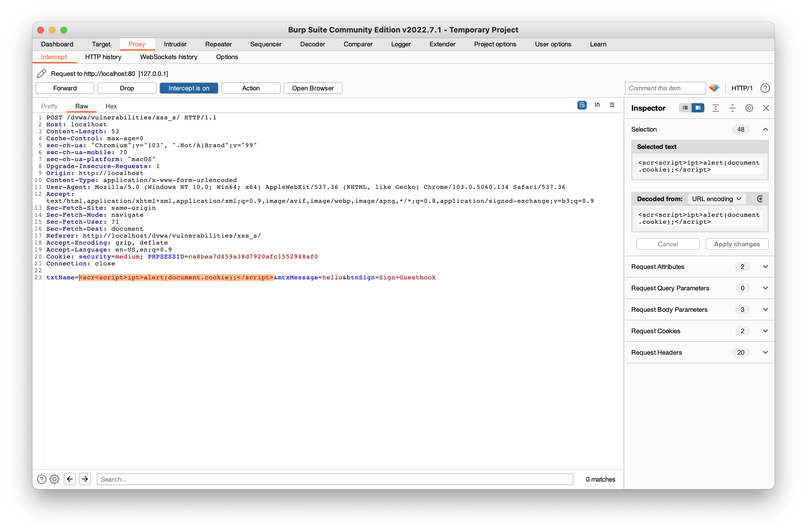Open the HTTP history tab
The width and height of the screenshot is (807, 532).
click(x=103, y=57)
